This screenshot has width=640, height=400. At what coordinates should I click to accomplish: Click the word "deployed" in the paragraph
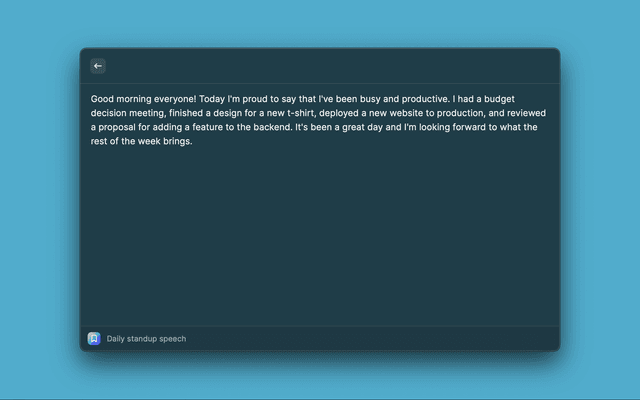tap(339, 114)
